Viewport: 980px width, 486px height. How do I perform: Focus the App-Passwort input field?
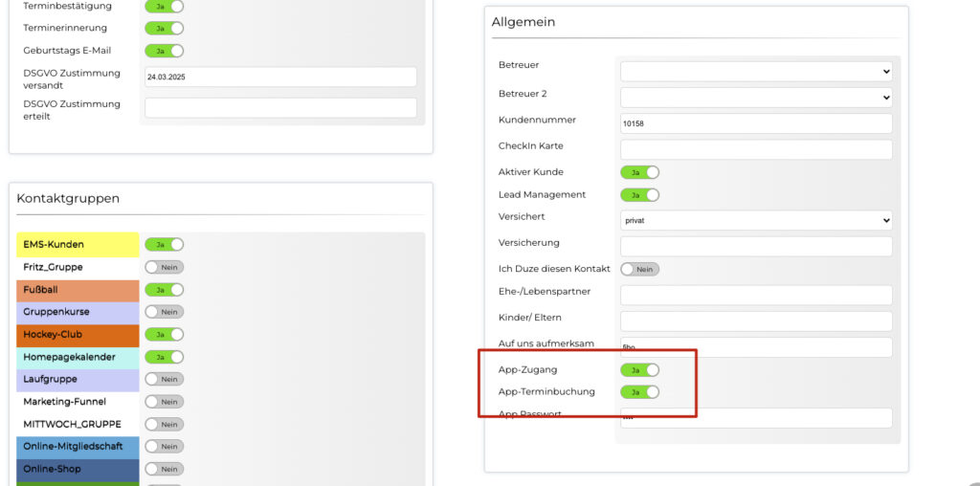click(x=756, y=418)
